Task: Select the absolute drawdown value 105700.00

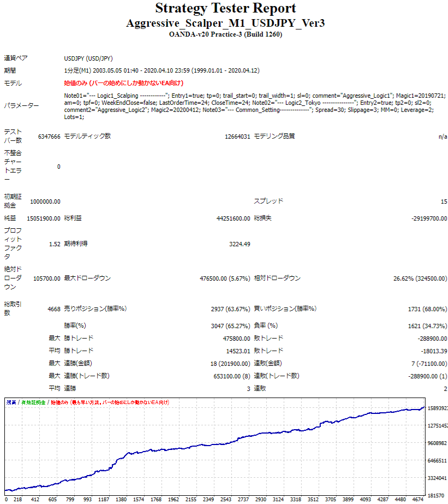Action: click(x=46, y=278)
